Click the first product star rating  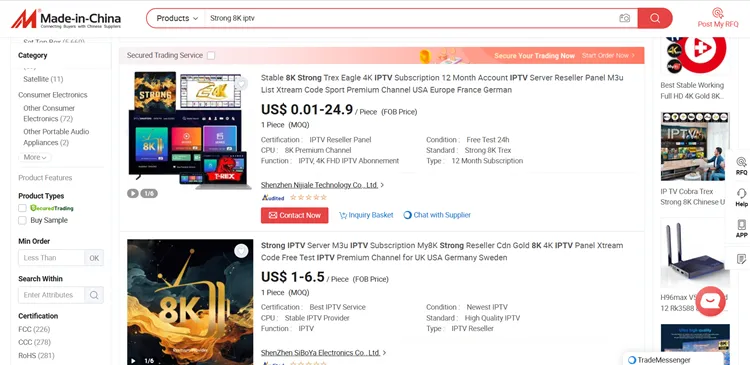[x=309, y=197]
